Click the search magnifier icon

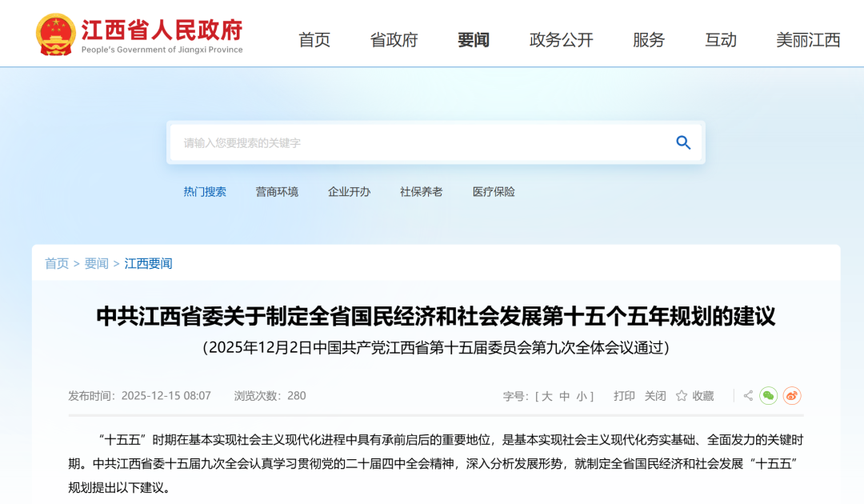pyautogui.click(x=683, y=142)
